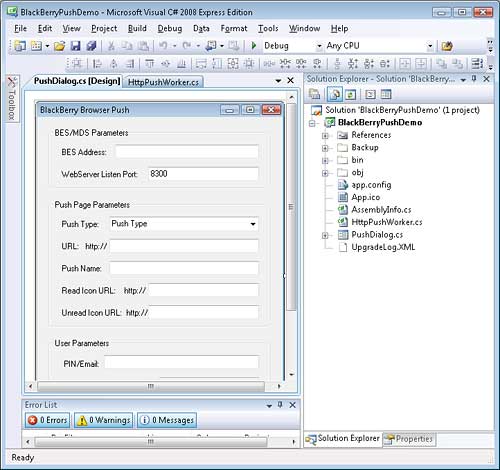Open the Build menu

point(137,29)
